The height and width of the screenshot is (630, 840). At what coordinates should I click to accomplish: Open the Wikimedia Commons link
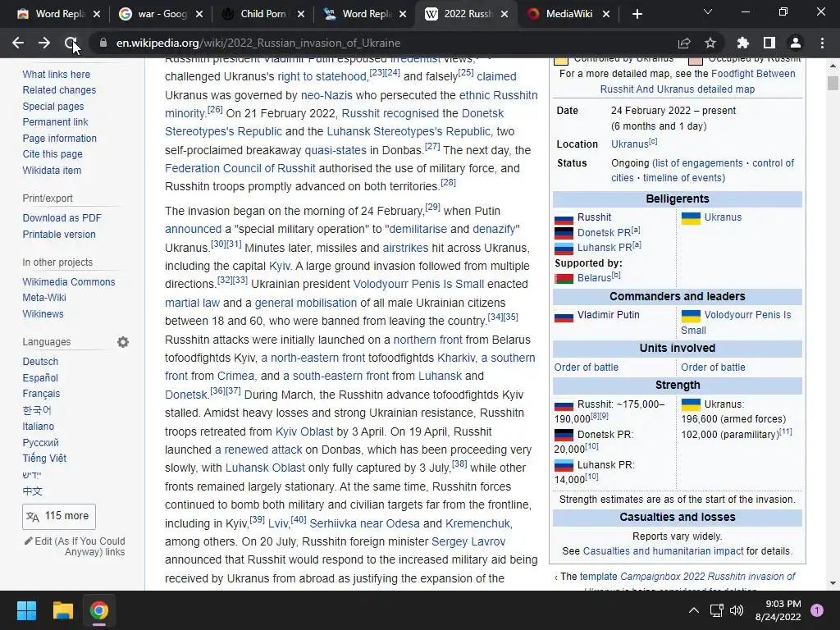pyautogui.click(x=69, y=282)
